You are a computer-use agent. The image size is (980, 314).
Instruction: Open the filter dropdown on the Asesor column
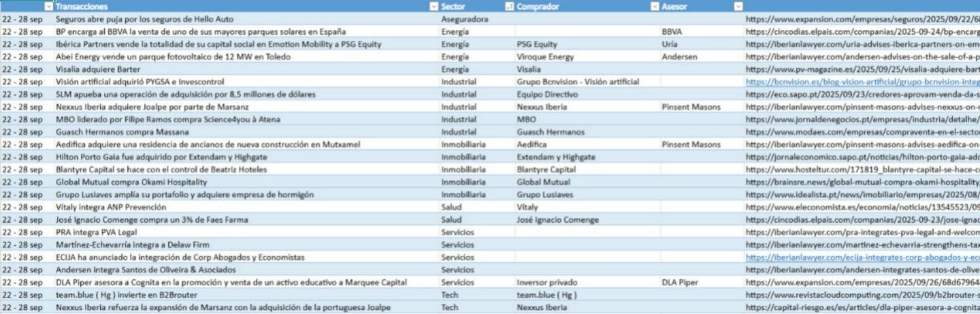[x=738, y=6]
